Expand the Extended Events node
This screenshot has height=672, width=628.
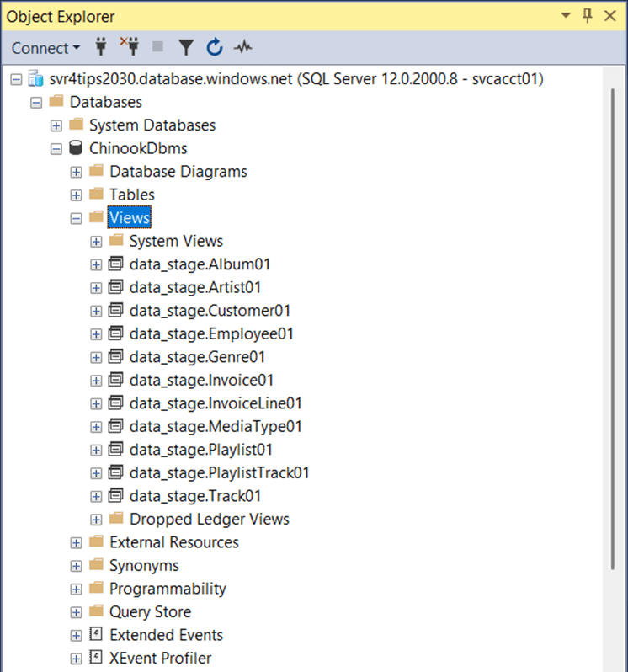pyautogui.click(x=77, y=635)
